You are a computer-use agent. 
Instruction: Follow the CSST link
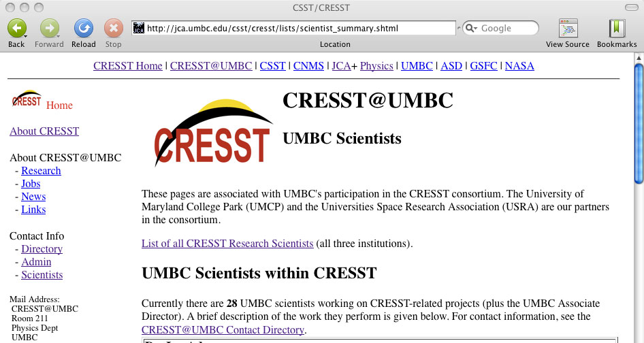pos(273,66)
